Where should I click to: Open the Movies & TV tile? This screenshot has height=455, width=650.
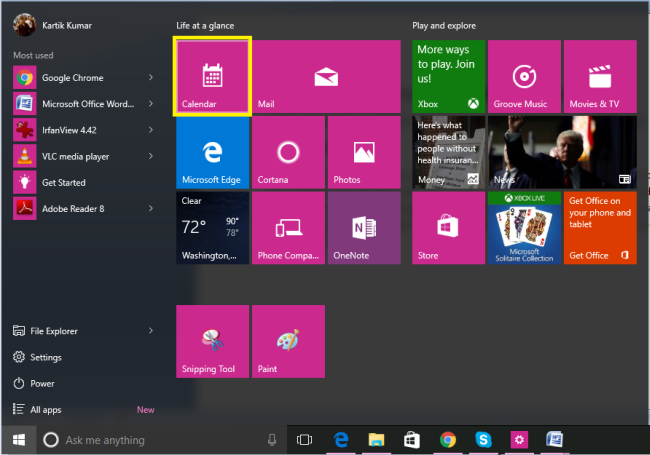[600, 76]
